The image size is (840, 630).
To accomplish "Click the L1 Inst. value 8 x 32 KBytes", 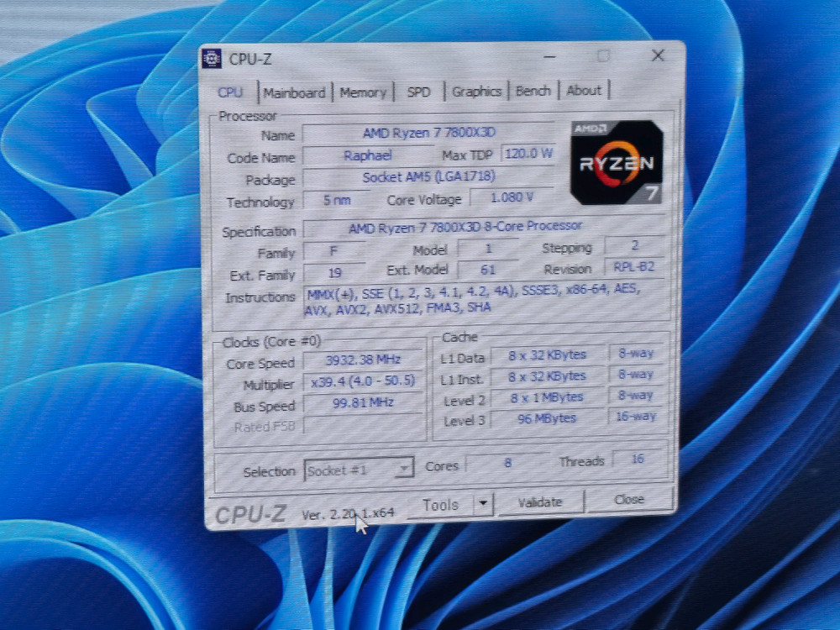I will (x=547, y=376).
